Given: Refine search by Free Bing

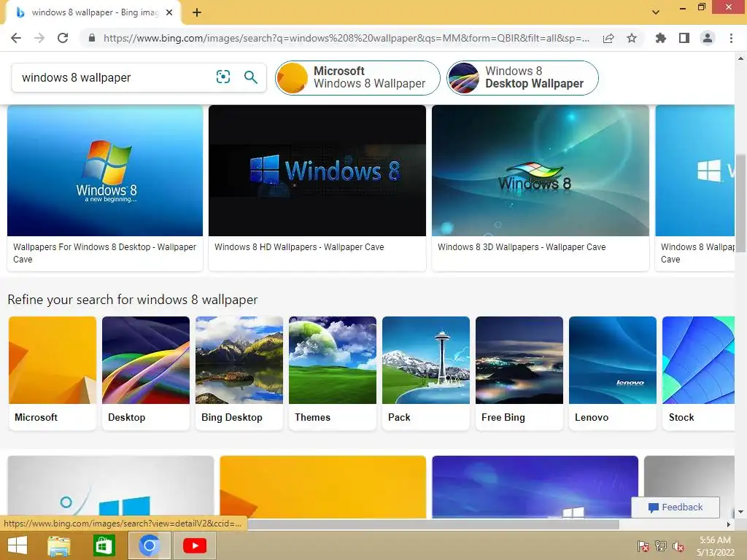Looking at the screenshot, I should pos(519,373).
